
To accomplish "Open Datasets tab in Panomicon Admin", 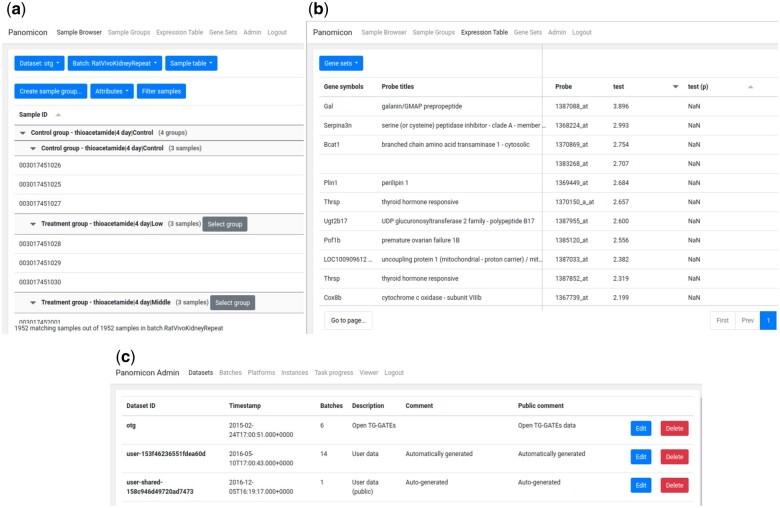I will (x=200, y=373).
